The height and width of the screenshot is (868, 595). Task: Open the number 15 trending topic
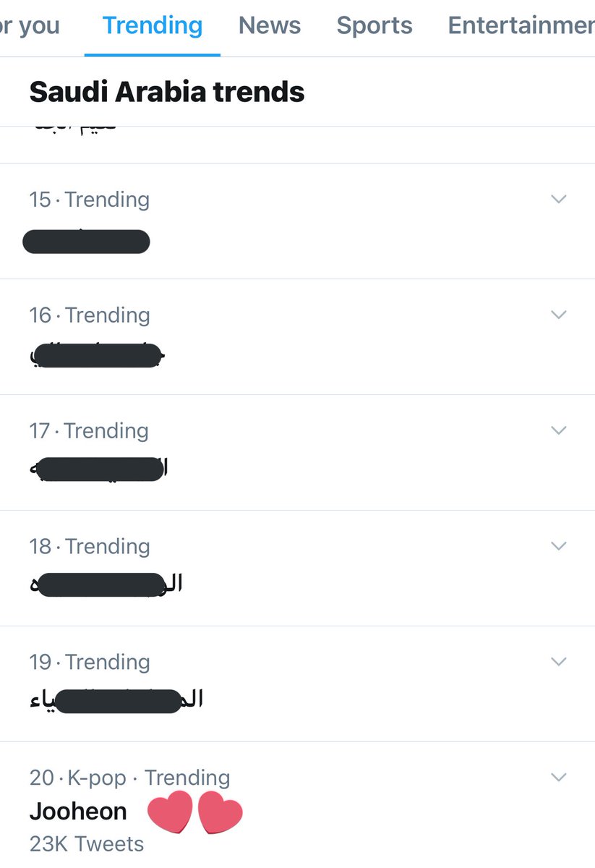click(x=297, y=221)
